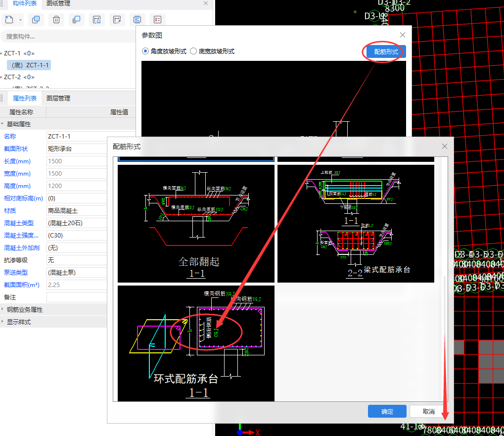The width and height of the screenshot is (504, 436).
Task: Expand the 钢筋业务属性 group
Action: point(2,309)
